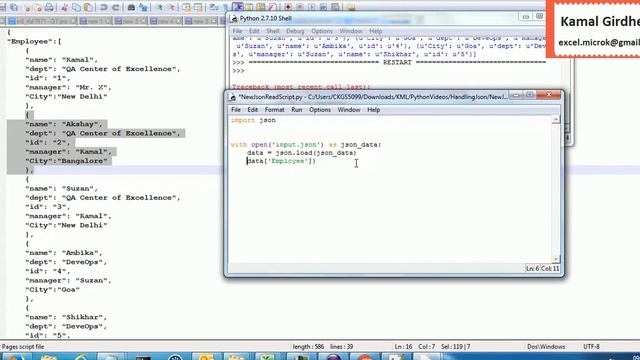This screenshot has width=640, height=360.
Task: Click 'UTF-8' encoding in the status bar
Action: click(x=591, y=347)
